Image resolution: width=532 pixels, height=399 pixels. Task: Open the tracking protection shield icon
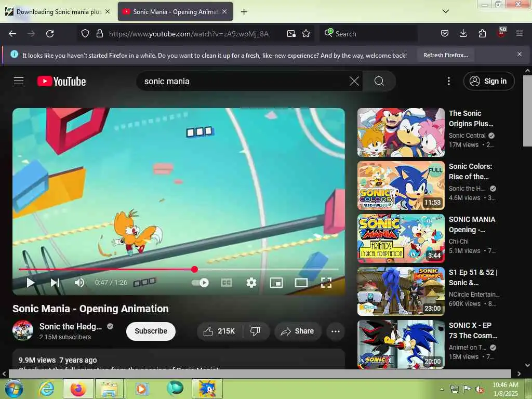point(85,34)
